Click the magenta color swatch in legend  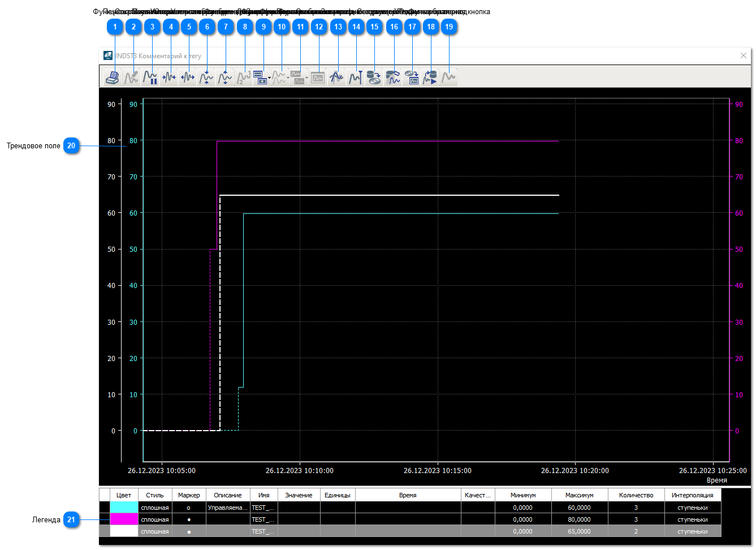(x=124, y=519)
